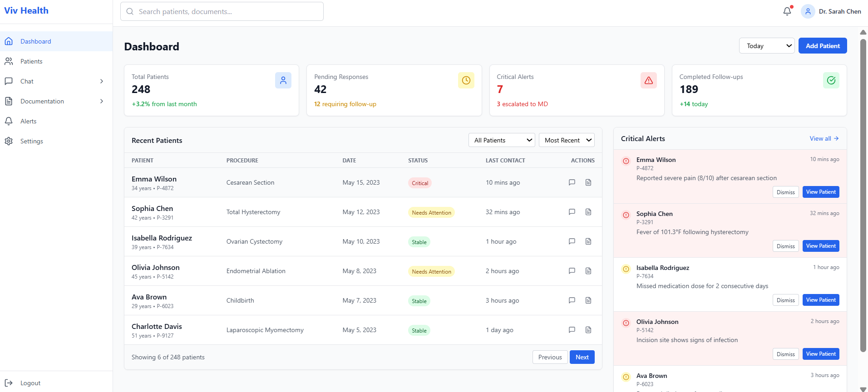Image resolution: width=868 pixels, height=392 pixels.
Task: Expand the Chat submenu chevron
Action: pyautogui.click(x=102, y=81)
